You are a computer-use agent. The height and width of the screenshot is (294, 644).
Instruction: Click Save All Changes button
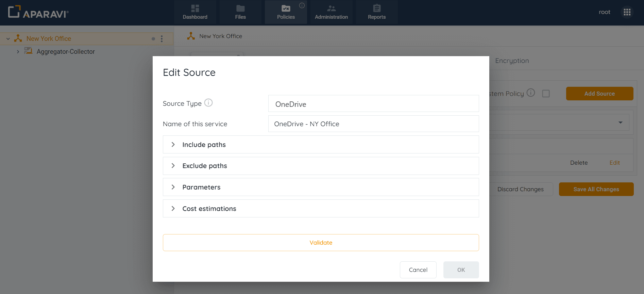[x=596, y=189]
